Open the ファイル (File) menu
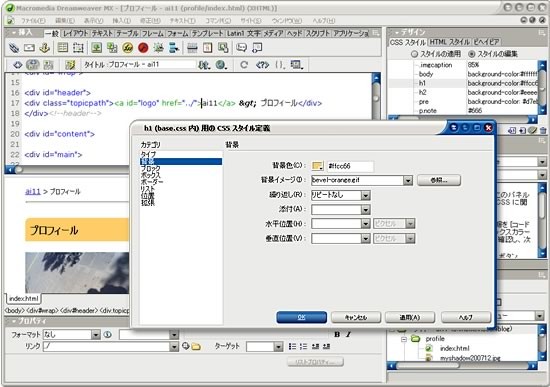The width and height of the screenshot is (550, 387). click(x=33, y=21)
